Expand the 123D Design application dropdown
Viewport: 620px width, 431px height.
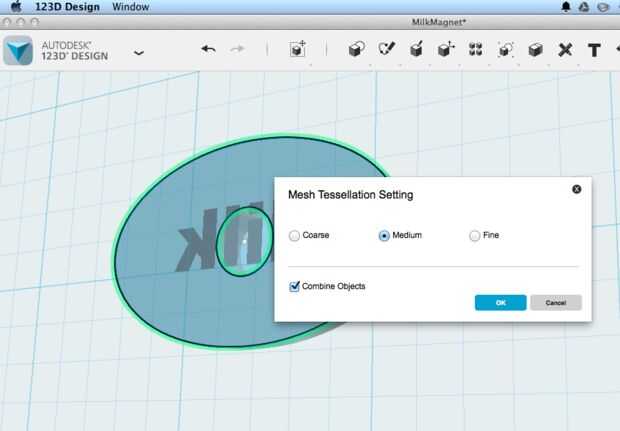point(139,53)
